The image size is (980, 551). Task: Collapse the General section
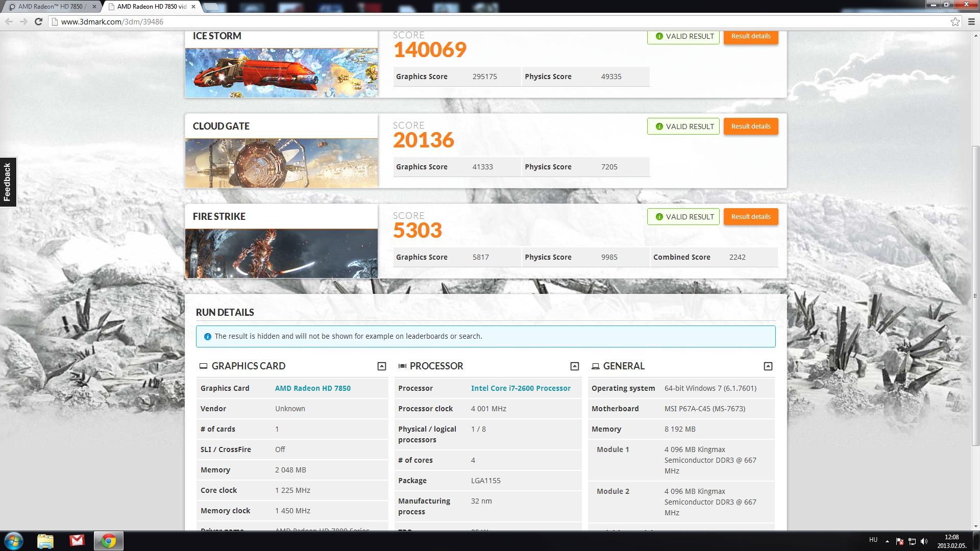point(768,366)
